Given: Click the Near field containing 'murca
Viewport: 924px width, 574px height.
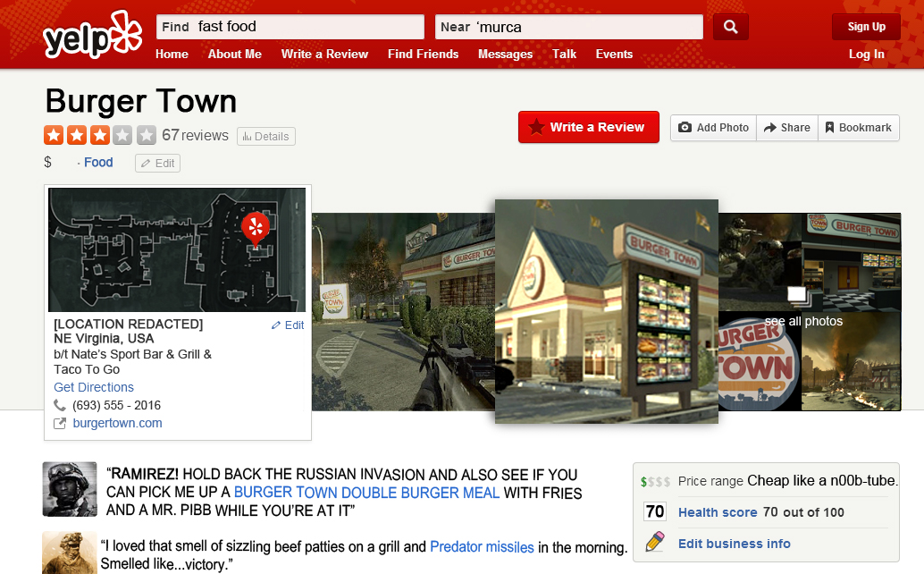Looking at the screenshot, I should [568, 27].
